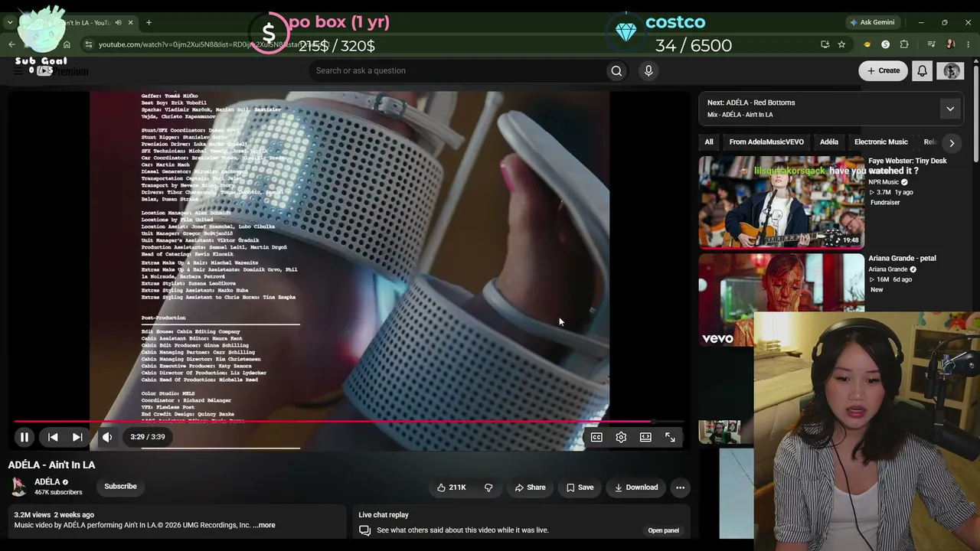Visit the NPR Music channel
The height and width of the screenshot is (551, 980).
(x=884, y=182)
